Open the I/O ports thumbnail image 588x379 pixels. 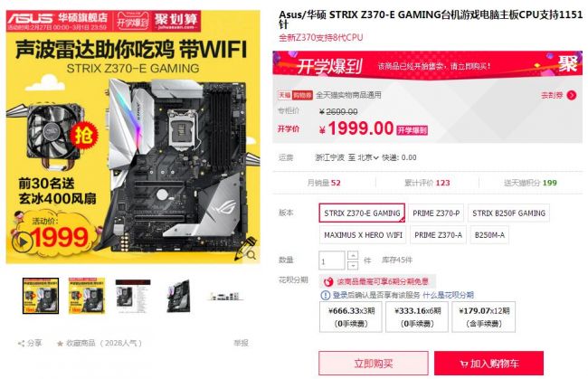pyautogui.click(x=225, y=296)
